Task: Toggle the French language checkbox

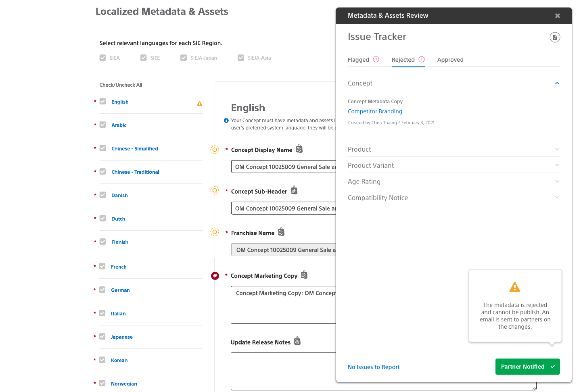Action: (102, 267)
